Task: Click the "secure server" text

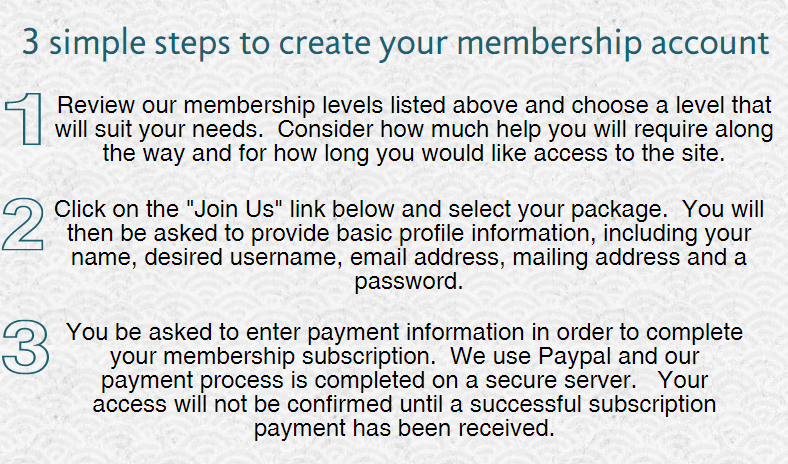Action: pyautogui.click(x=561, y=380)
